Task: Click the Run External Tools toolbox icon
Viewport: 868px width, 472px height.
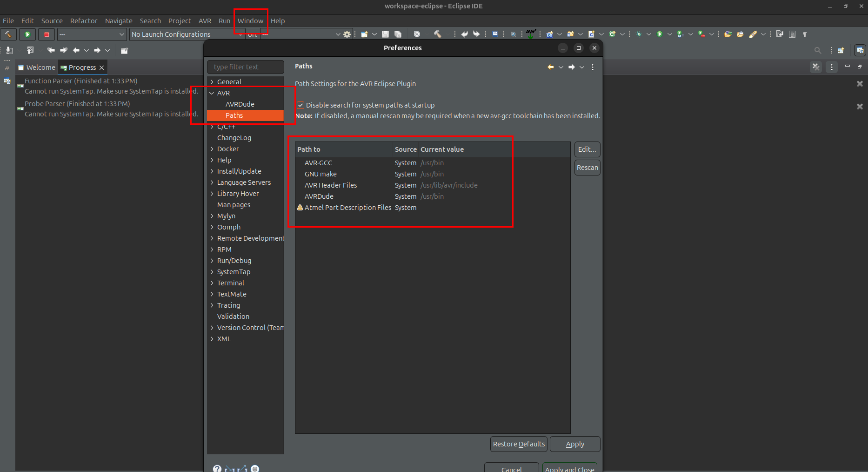Action: click(701, 34)
